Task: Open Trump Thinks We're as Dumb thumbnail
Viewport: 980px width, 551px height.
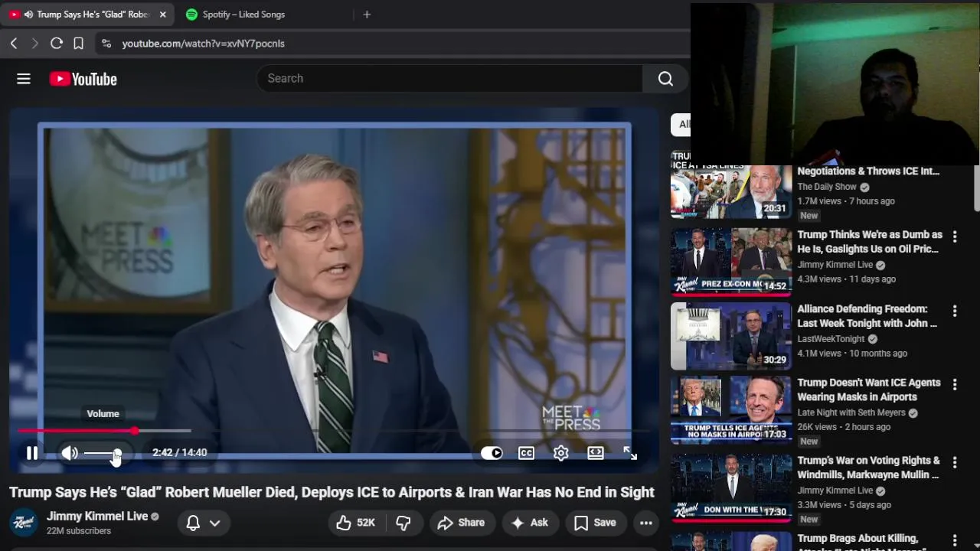Action: [x=731, y=262]
